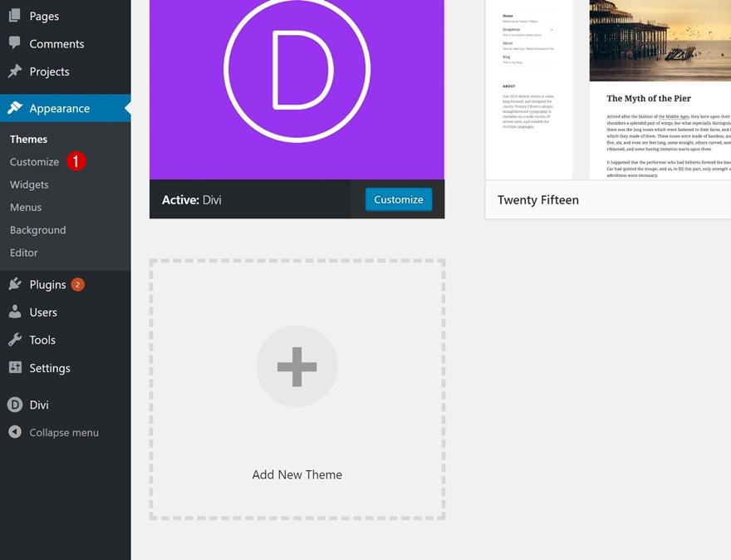Open the Background submenu item
Screen dimensions: 731x560
click(37, 230)
